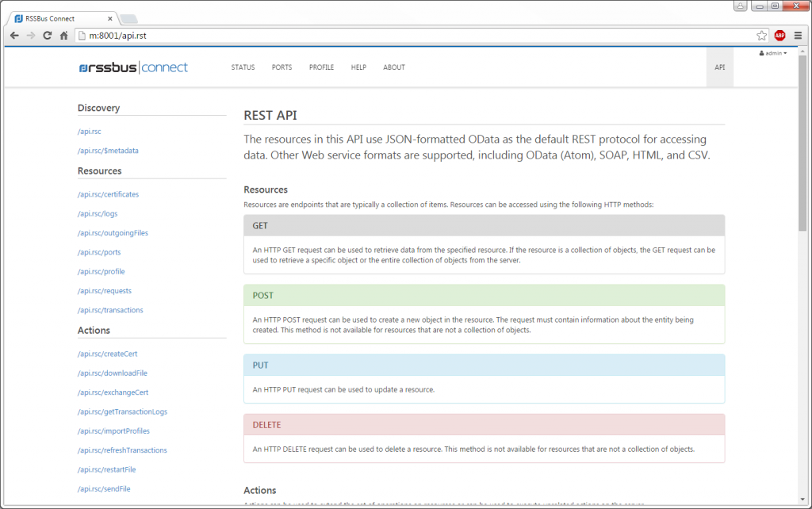Screen dimensions: 812x509
Task: Bookmark this page with star icon
Action: point(761,35)
